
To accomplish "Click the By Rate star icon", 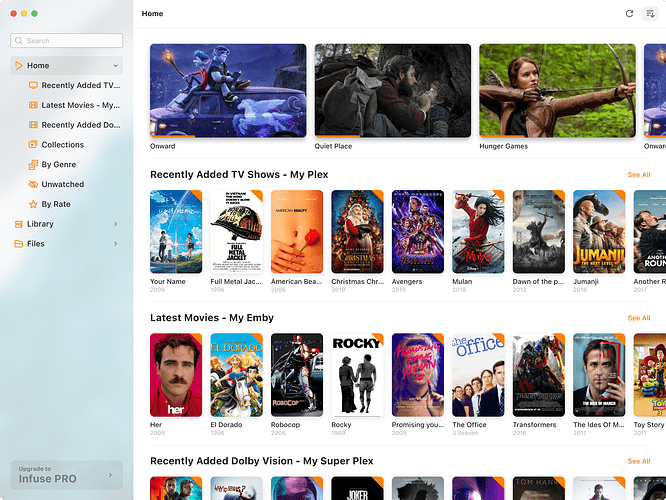I will click(33, 204).
